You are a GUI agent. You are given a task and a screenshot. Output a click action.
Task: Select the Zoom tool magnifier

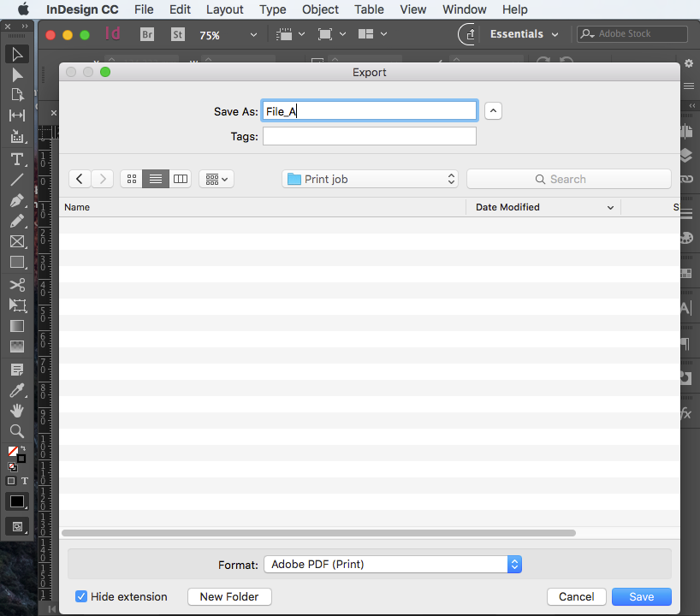click(x=17, y=431)
